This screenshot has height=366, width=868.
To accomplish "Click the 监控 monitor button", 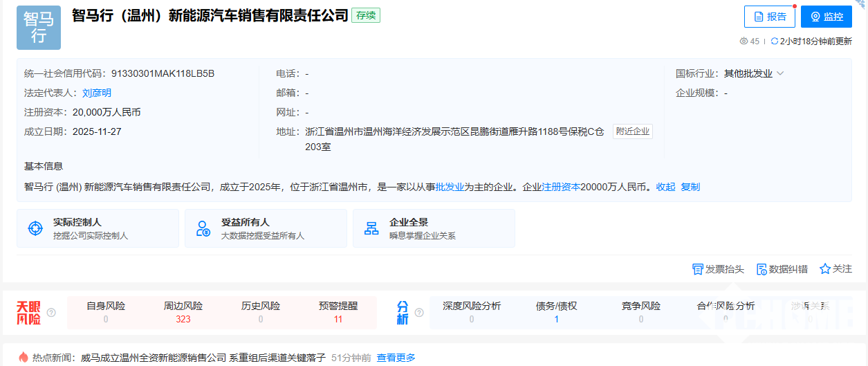I will tap(826, 17).
